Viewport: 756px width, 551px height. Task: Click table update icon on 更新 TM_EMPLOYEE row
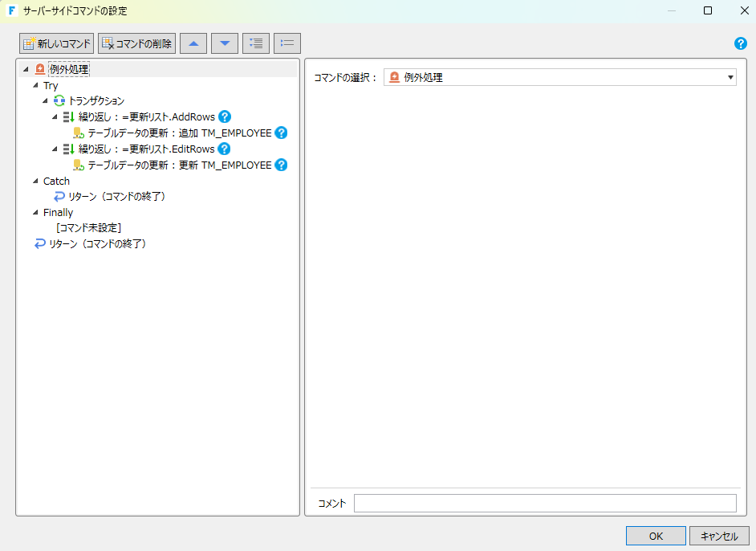[x=78, y=165]
